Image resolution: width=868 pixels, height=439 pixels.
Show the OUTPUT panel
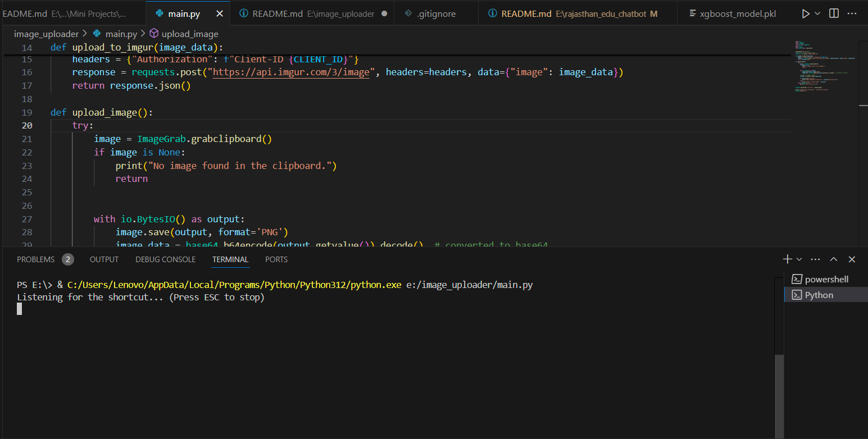click(104, 259)
